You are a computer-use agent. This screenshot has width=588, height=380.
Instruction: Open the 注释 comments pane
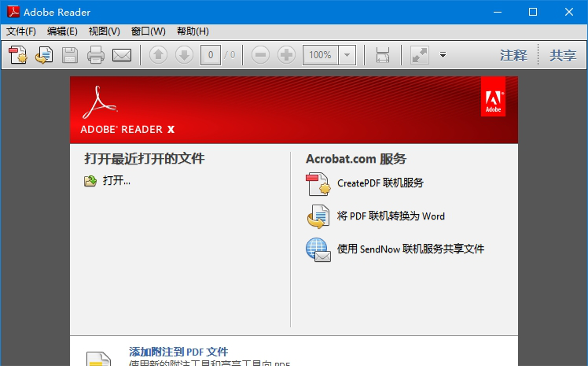click(513, 56)
